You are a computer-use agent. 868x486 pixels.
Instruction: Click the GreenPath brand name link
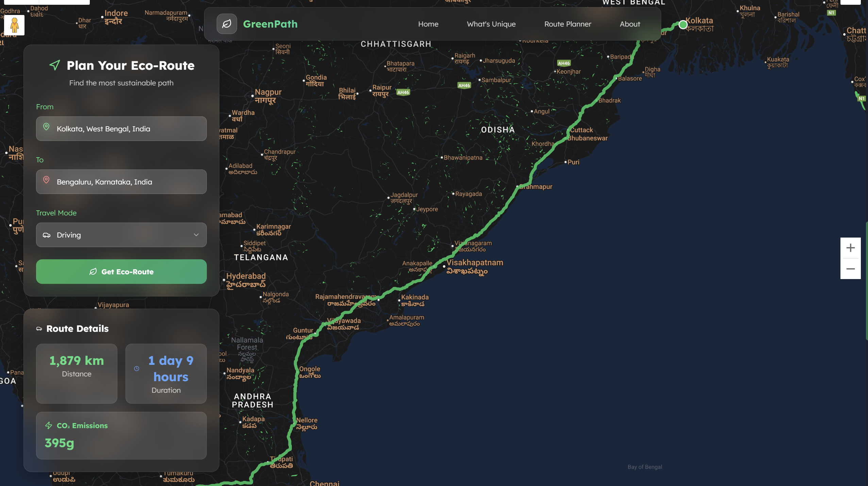pyautogui.click(x=270, y=24)
